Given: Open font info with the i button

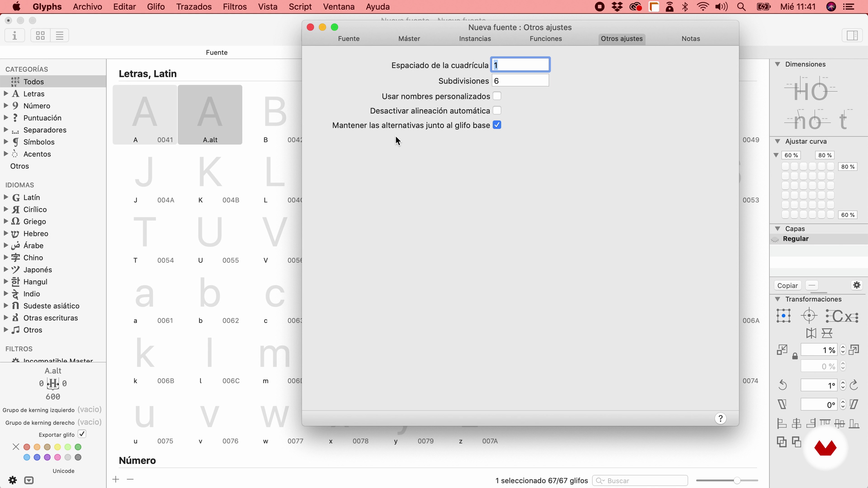Looking at the screenshot, I should coord(14,35).
